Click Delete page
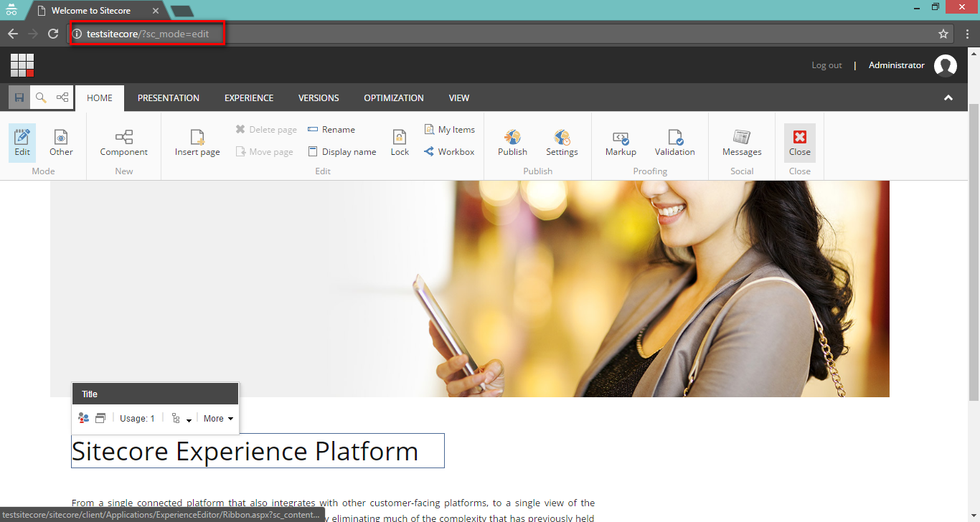The image size is (980, 522). click(266, 130)
